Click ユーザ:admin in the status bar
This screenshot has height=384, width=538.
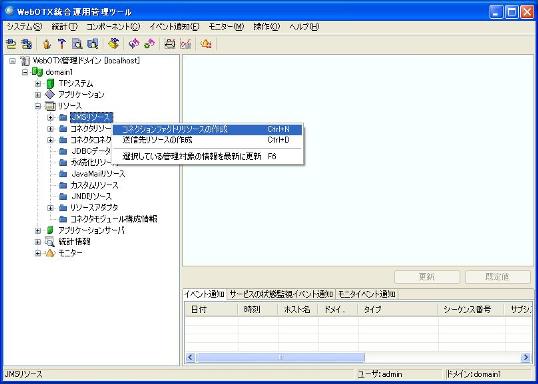pos(380,374)
